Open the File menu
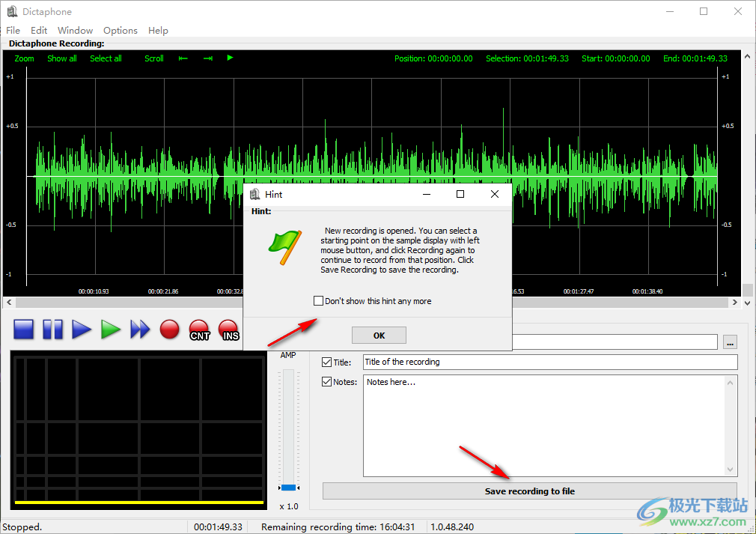Viewport: 756px width, 534px height. coord(13,31)
